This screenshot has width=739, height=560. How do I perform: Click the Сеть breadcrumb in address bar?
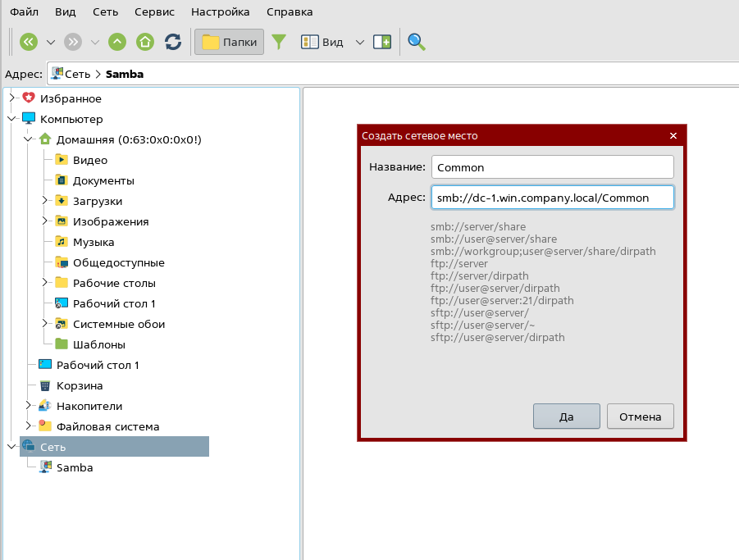tap(77, 74)
